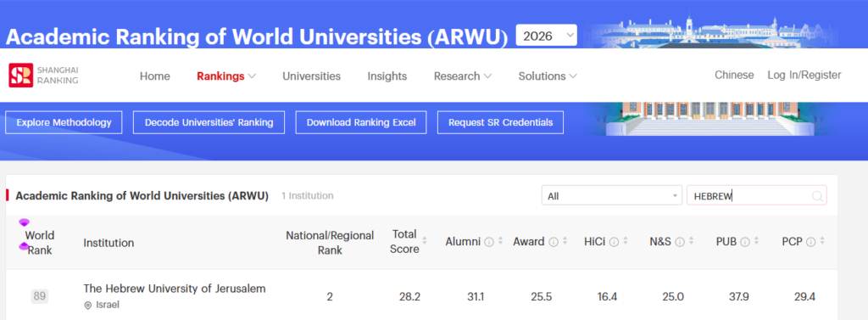This screenshot has height=320, width=868.
Task: Sort by N&S column arrows
Action: [x=692, y=241]
